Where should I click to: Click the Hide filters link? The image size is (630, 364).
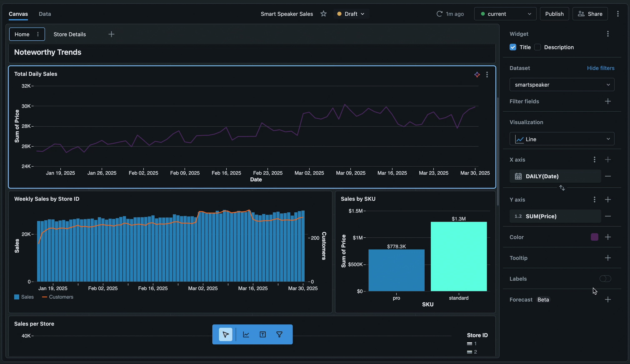[600, 68]
